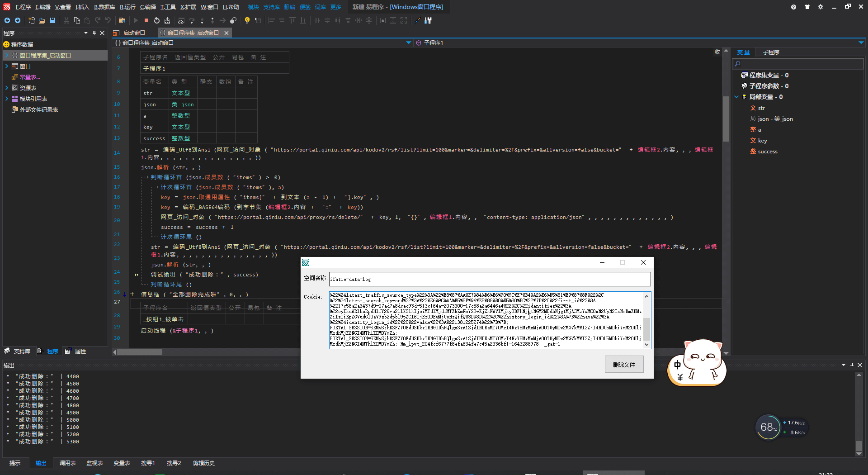The width and height of the screenshot is (868, 475).
Task: Open the B.数据库 menu
Action: pyautogui.click(x=104, y=7)
